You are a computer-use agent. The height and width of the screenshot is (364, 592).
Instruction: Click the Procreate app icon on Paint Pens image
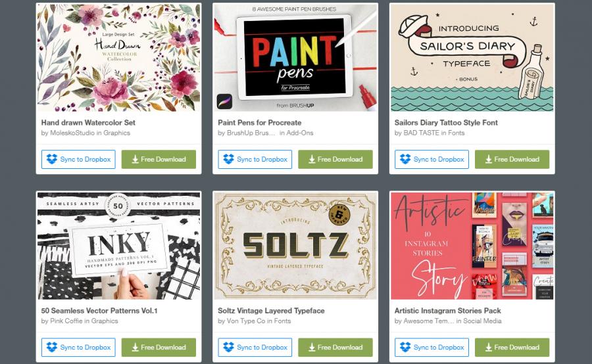225,101
